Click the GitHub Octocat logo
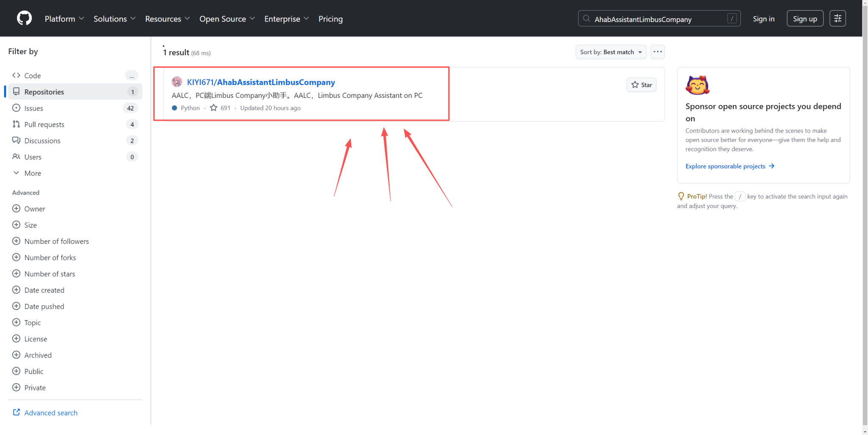 24,19
